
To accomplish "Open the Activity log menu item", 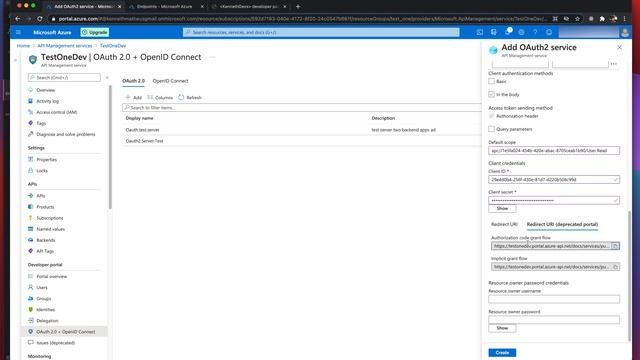I will click(x=47, y=101).
